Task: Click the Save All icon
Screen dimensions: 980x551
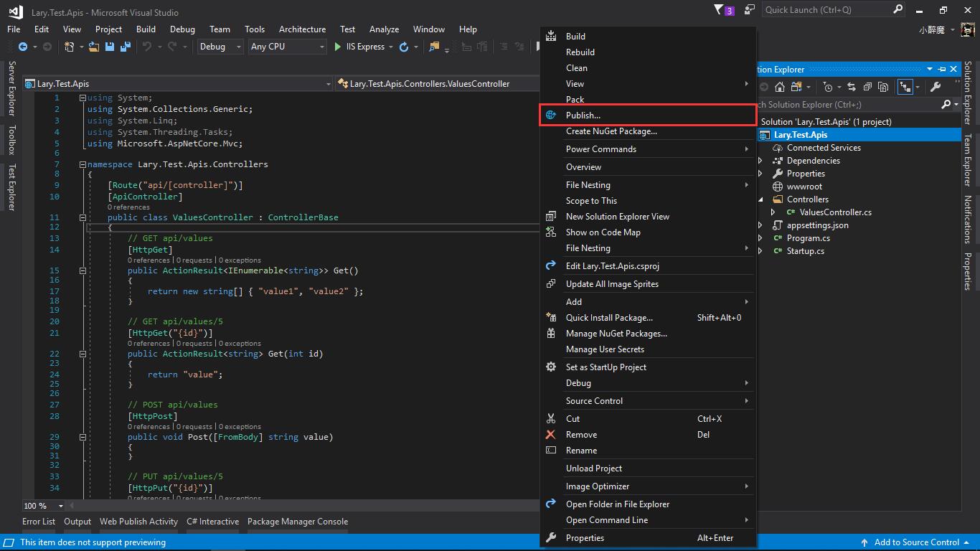Action: [125, 47]
